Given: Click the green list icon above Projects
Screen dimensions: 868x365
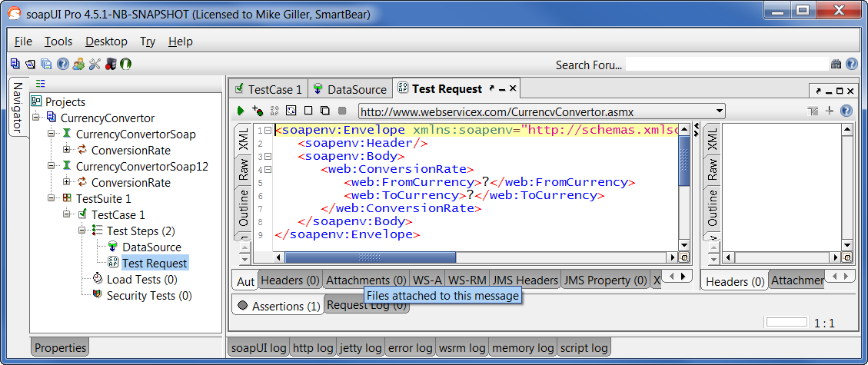Looking at the screenshot, I should pyautogui.click(x=41, y=84).
